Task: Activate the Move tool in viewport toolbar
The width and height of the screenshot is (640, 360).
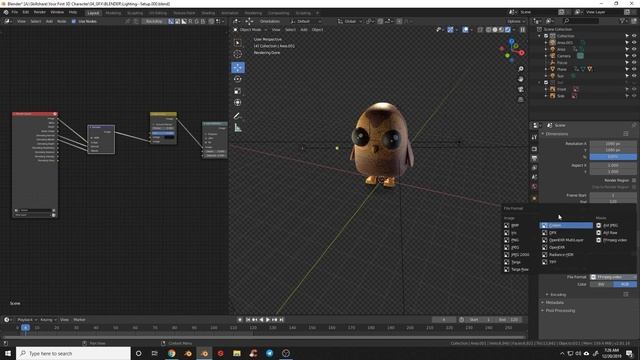Action: (x=238, y=67)
